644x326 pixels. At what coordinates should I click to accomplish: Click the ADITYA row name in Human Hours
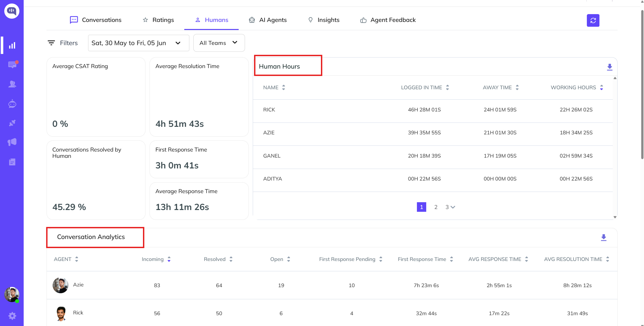[x=272, y=179]
